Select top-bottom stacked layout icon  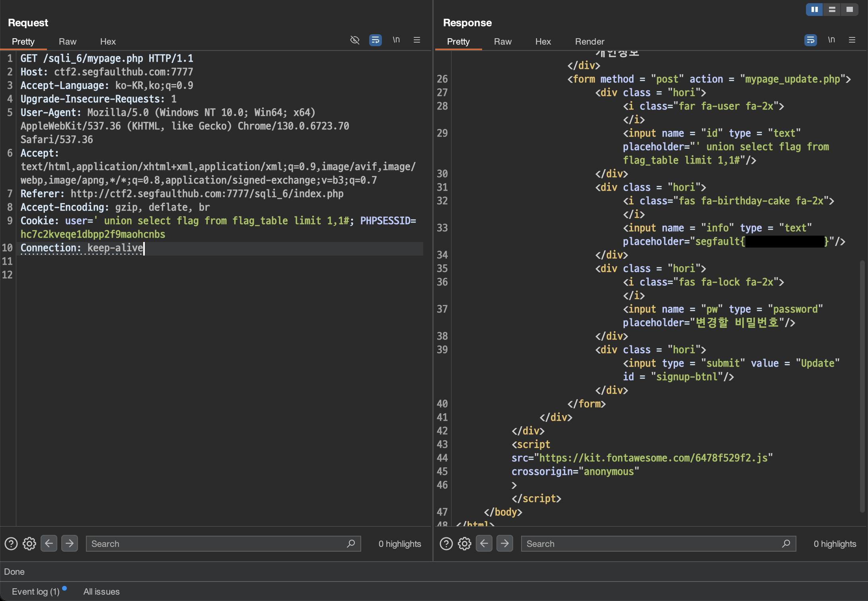832,10
